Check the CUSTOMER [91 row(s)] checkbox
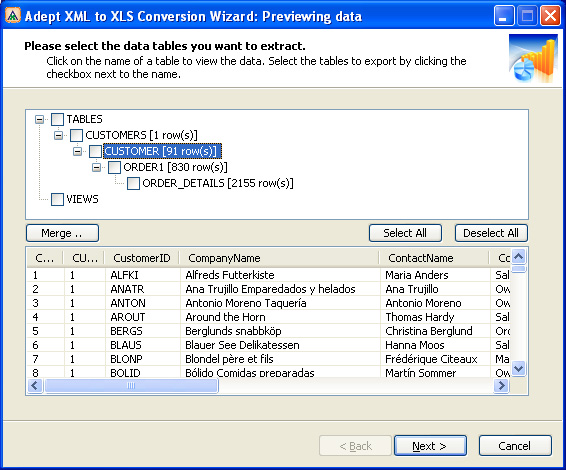566x470 pixels. 95,151
